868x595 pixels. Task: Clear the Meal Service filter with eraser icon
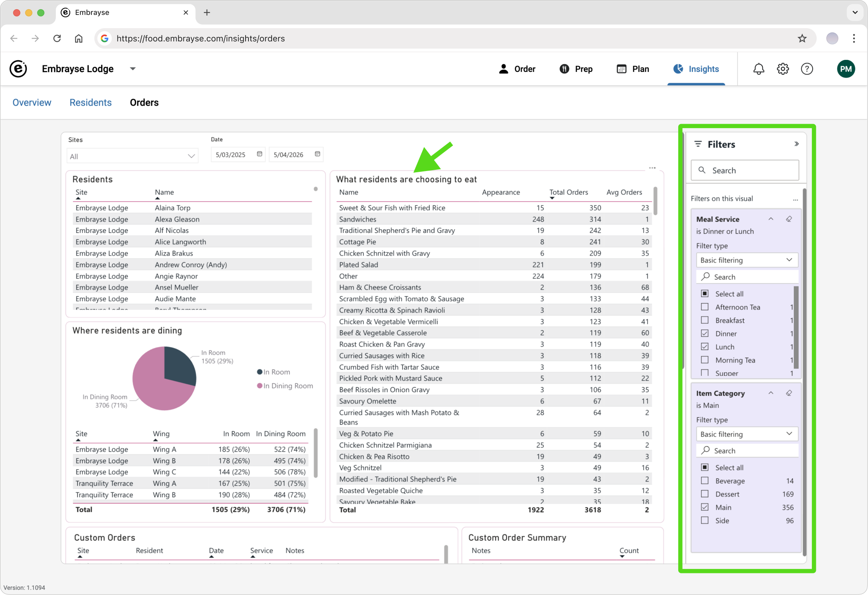[789, 219]
